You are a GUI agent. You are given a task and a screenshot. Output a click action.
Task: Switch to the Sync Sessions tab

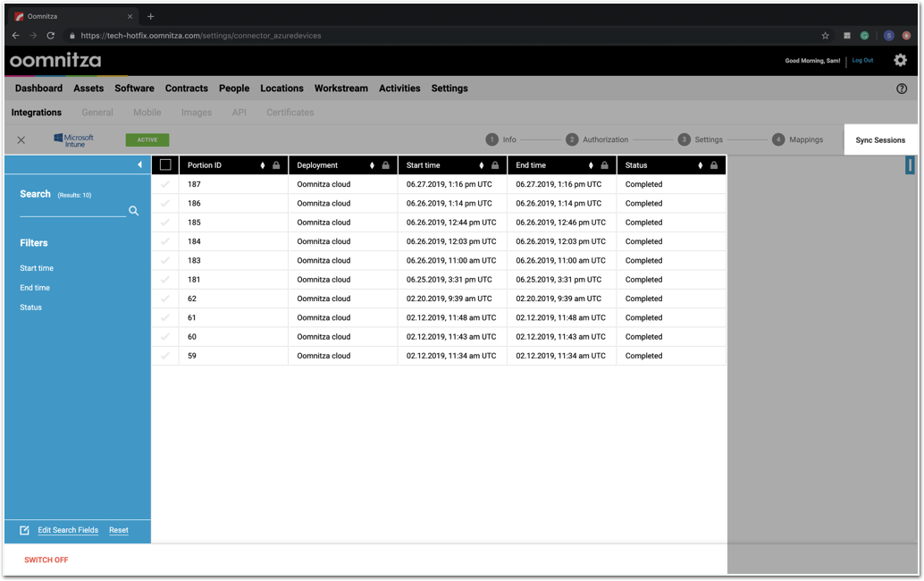pos(879,139)
